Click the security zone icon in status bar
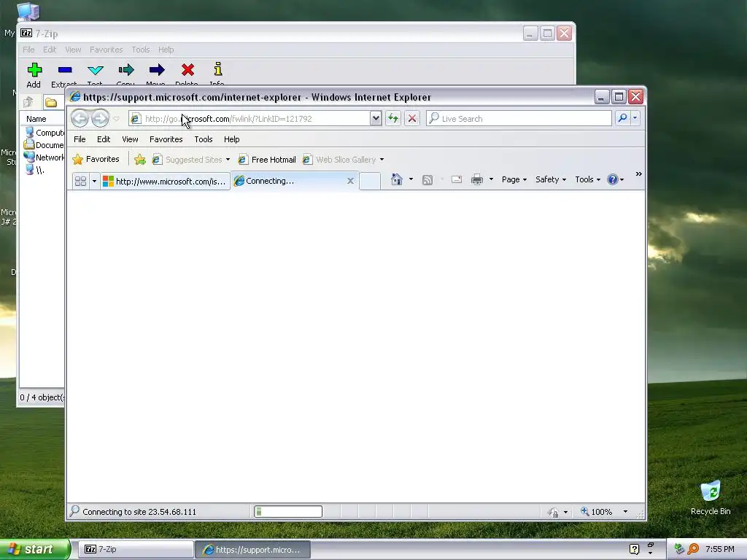Viewport: 747px width, 560px height. click(x=553, y=513)
